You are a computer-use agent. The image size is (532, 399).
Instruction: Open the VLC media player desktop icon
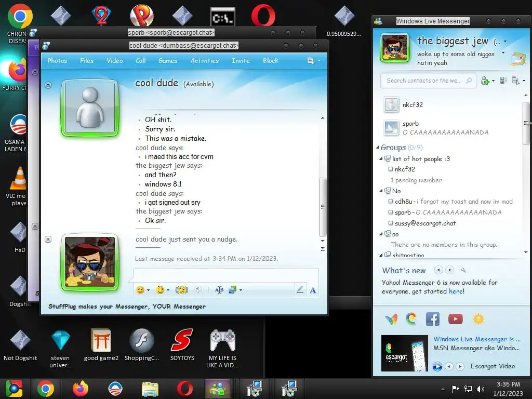[x=18, y=186]
